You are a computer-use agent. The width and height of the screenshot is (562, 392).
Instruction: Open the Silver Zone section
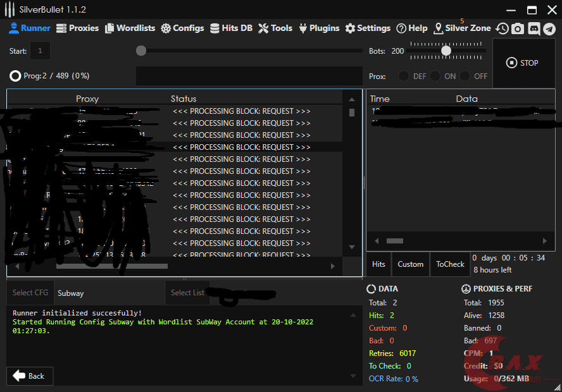pyautogui.click(x=462, y=28)
